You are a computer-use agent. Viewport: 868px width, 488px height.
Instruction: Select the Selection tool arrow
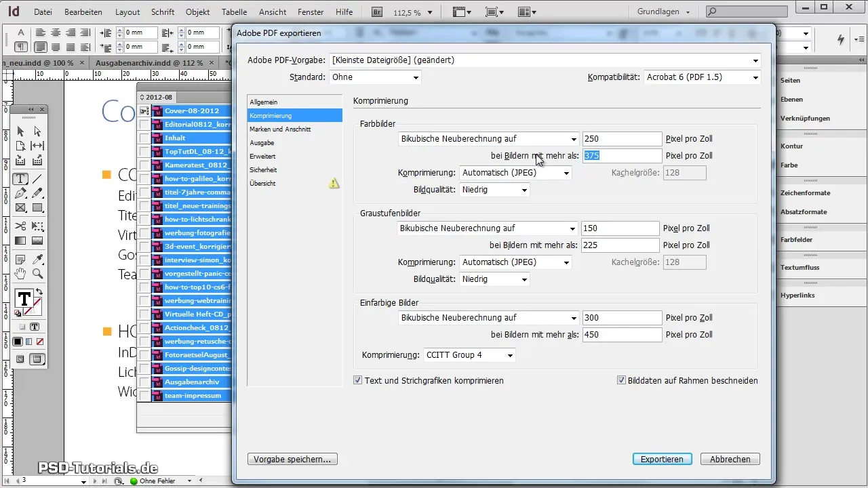[20, 131]
